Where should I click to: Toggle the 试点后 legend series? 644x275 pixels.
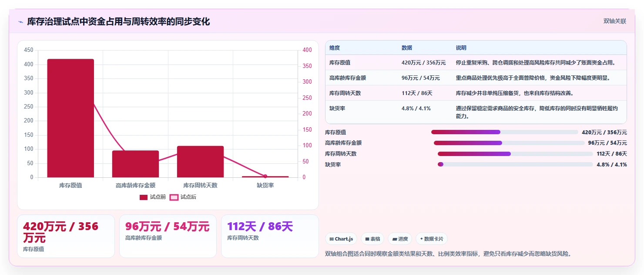click(x=183, y=197)
